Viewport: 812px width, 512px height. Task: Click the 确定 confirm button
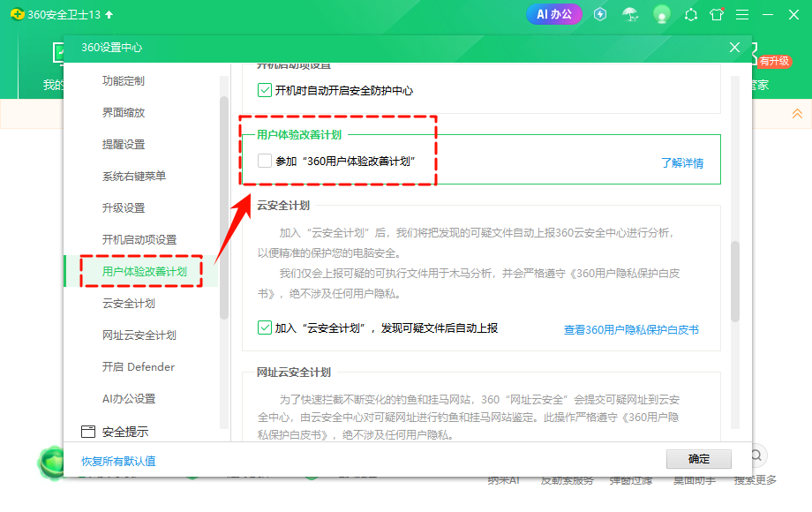pyautogui.click(x=699, y=458)
